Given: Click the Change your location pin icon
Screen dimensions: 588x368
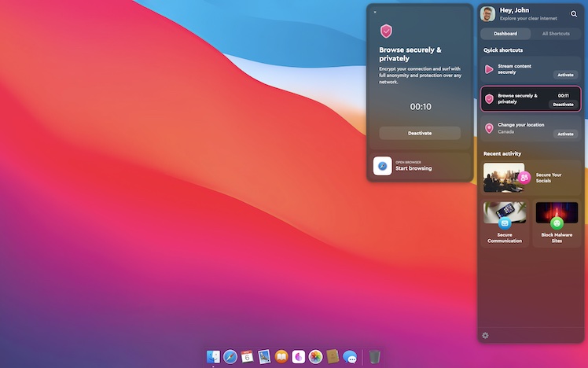Looking at the screenshot, I should pyautogui.click(x=489, y=128).
